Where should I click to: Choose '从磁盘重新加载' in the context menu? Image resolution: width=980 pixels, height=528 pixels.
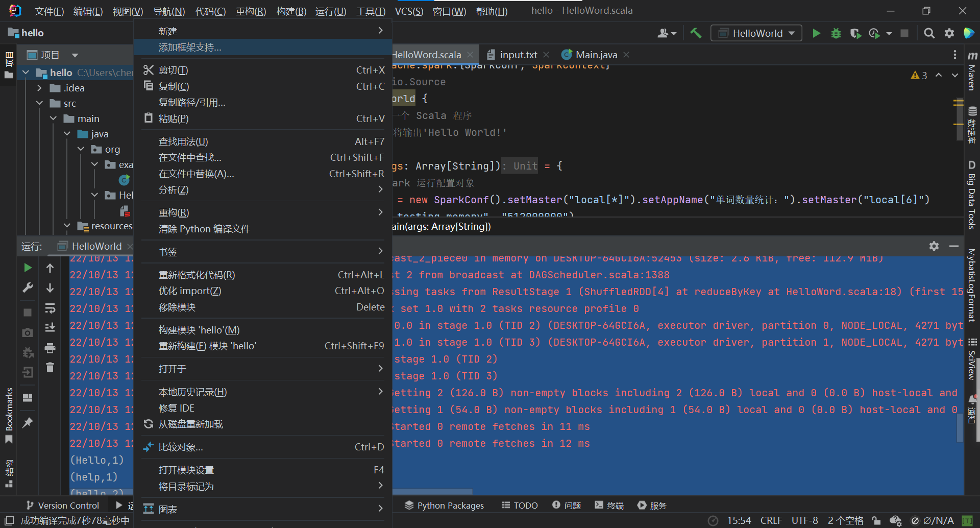point(190,424)
